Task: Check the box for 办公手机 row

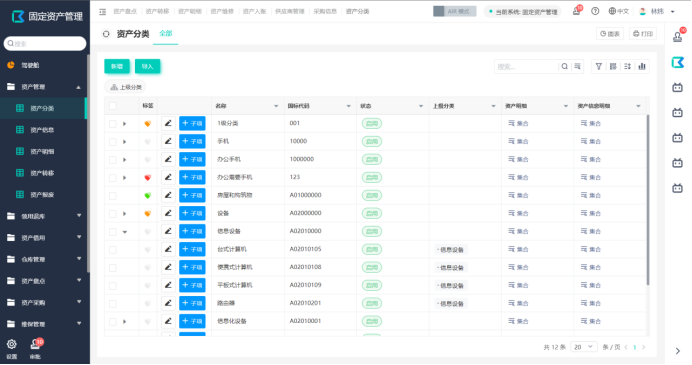Action: 113,160
